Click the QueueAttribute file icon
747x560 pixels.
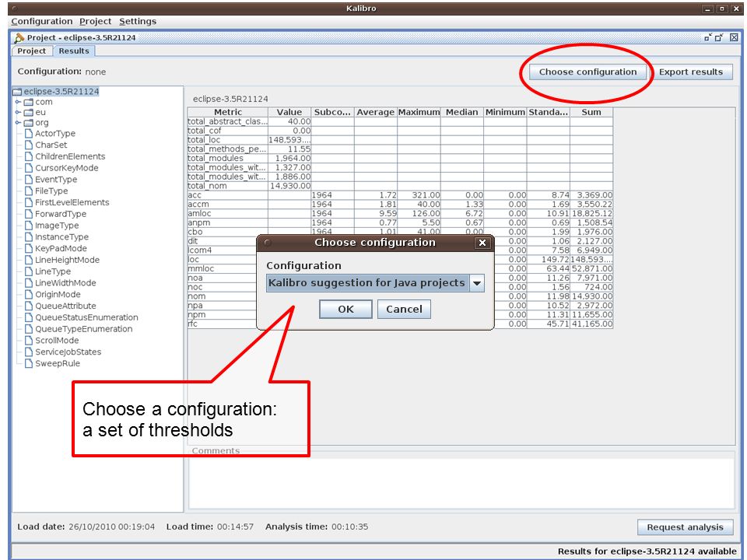29,306
